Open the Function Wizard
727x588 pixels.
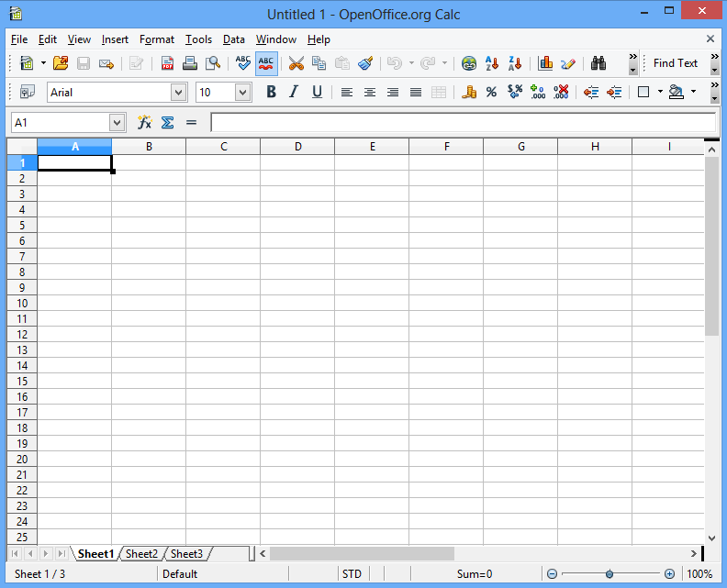point(144,122)
